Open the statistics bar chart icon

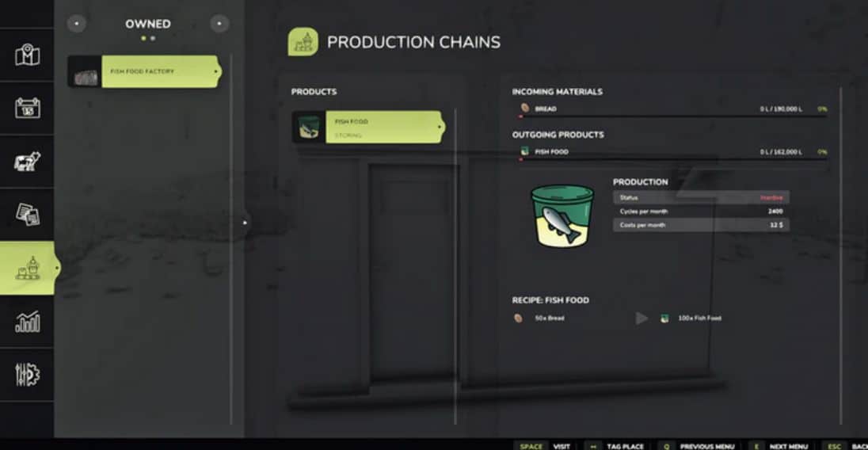tap(27, 321)
